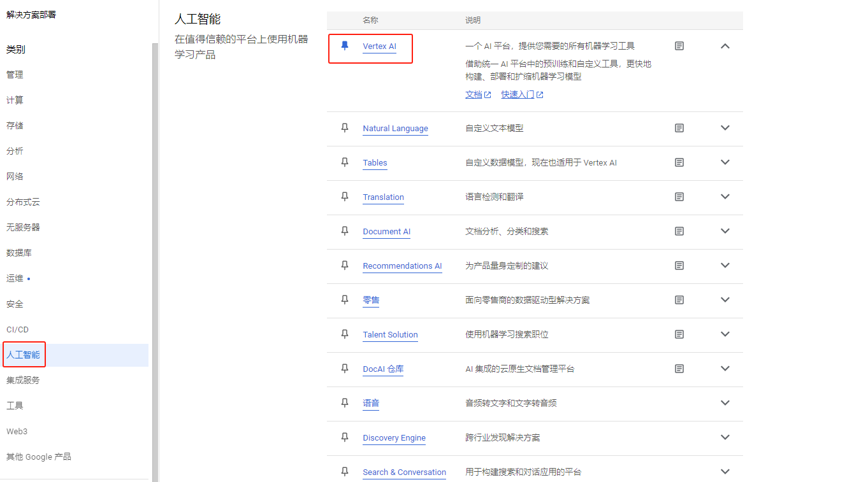Expand the Natural Language row

725,128
